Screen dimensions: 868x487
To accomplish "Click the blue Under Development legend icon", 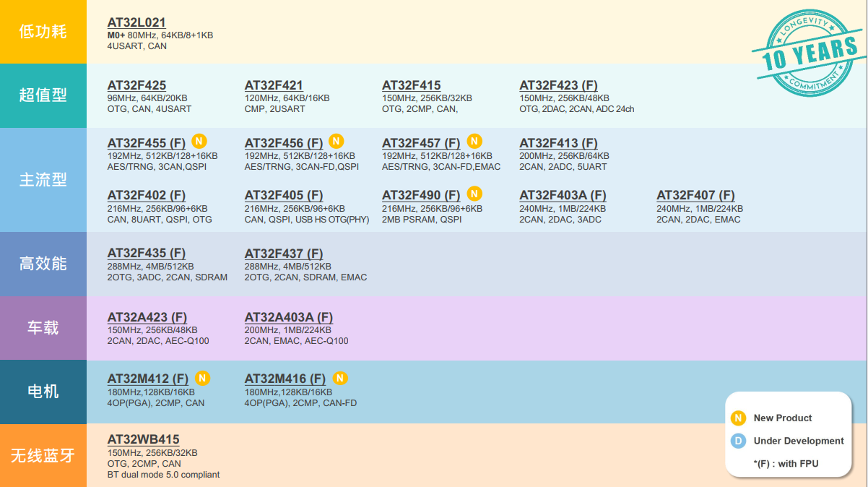I will [x=738, y=441].
